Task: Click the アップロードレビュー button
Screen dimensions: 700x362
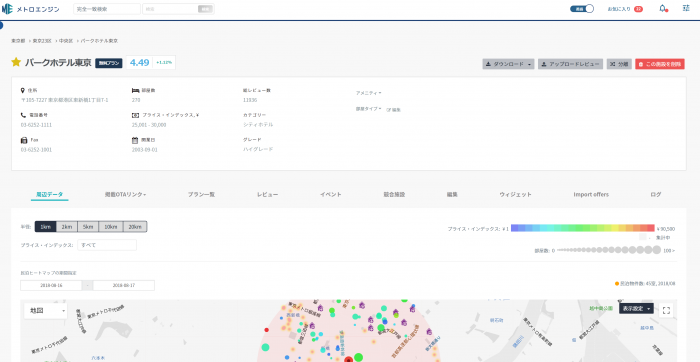Action: pos(570,64)
